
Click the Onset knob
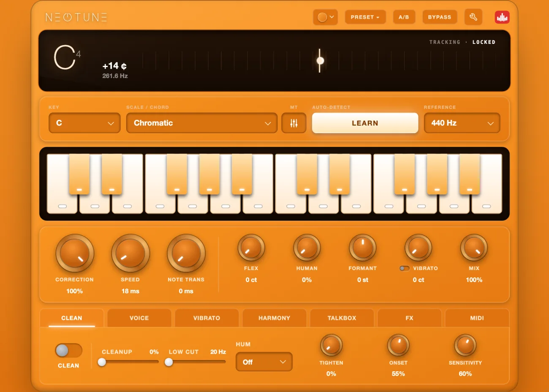pyautogui.click(x=398, y=345)
